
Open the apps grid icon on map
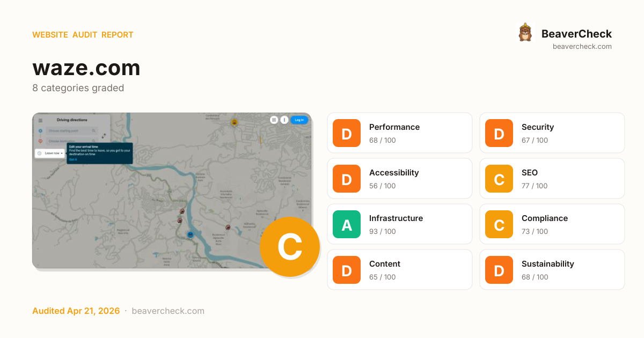click(274, 120)
